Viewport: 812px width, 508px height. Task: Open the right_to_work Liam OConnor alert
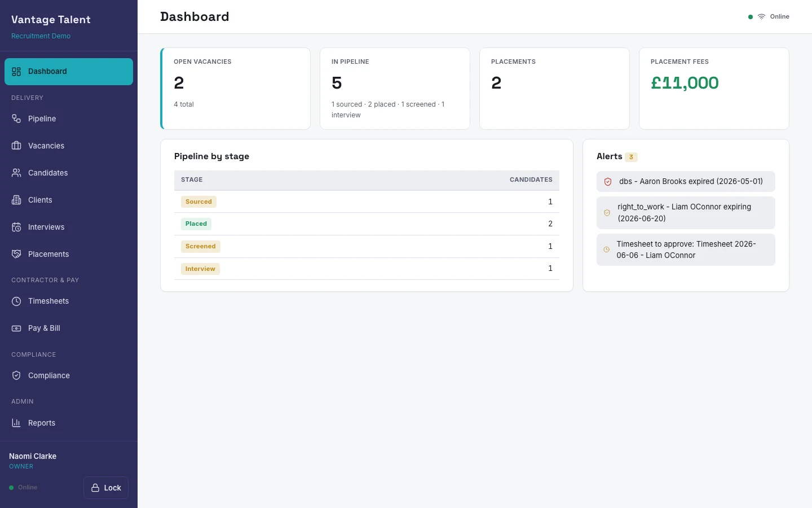(x=686, y=213)
